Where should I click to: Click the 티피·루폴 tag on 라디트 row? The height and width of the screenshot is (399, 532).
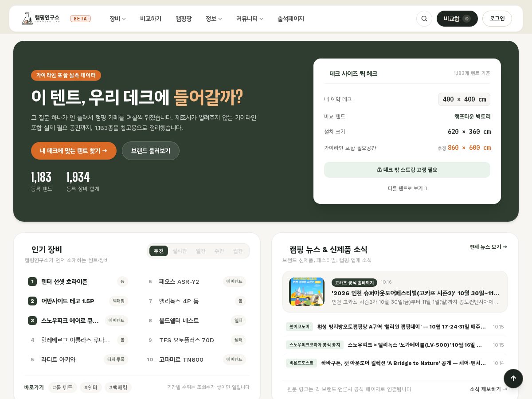116,360
